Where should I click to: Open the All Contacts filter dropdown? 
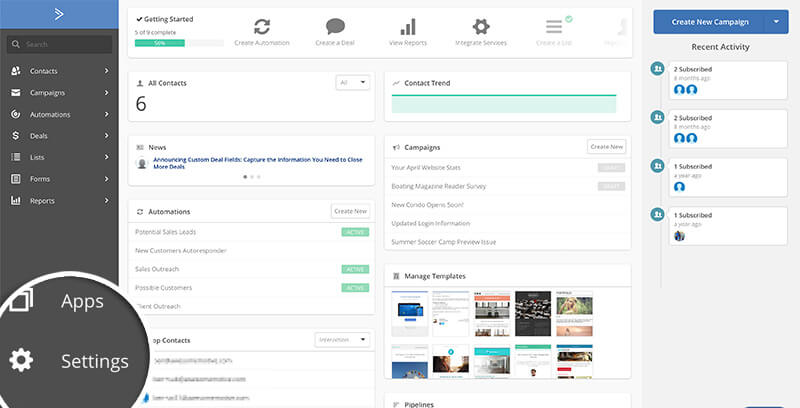pyautogui.click(x=353, y=82)
